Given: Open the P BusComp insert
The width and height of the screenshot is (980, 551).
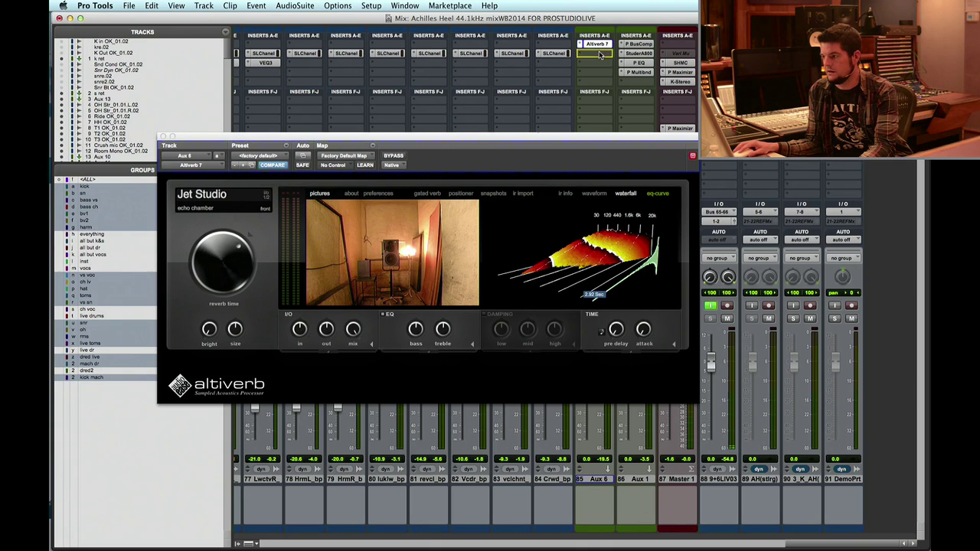Looking at the screenshot, I should pyautogui.click(x=638, y=44).
